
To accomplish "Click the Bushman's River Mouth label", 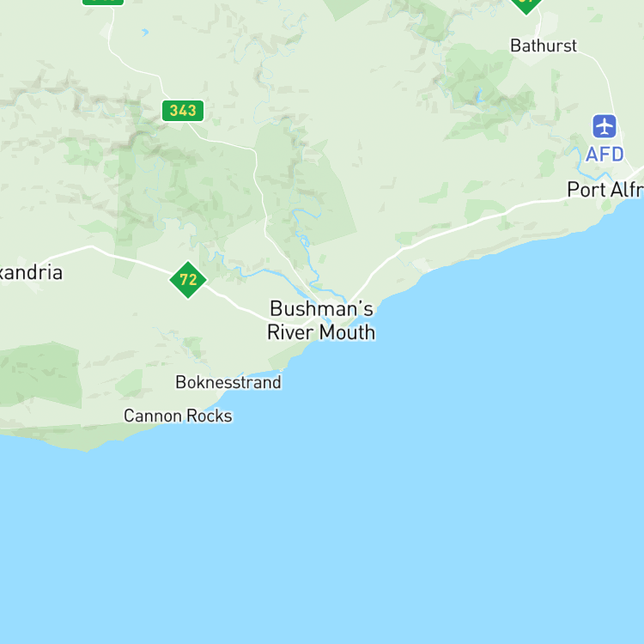I will point(321,320).
